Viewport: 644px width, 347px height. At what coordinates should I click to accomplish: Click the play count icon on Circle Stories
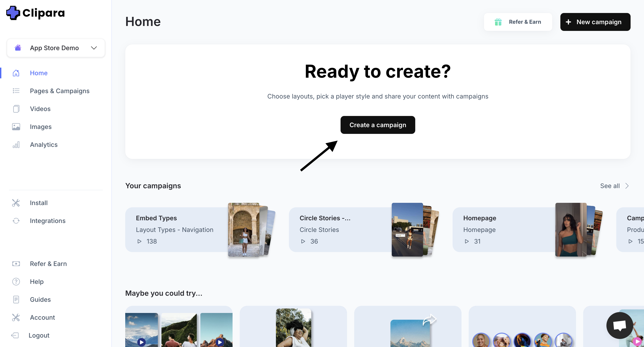pyautogui.click(x=303, y=241)
